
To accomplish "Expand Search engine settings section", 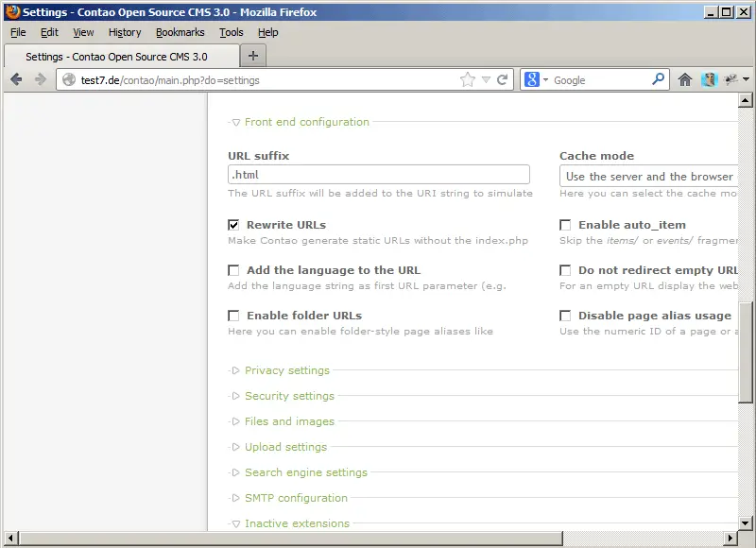I will click(x=305, y=472).
